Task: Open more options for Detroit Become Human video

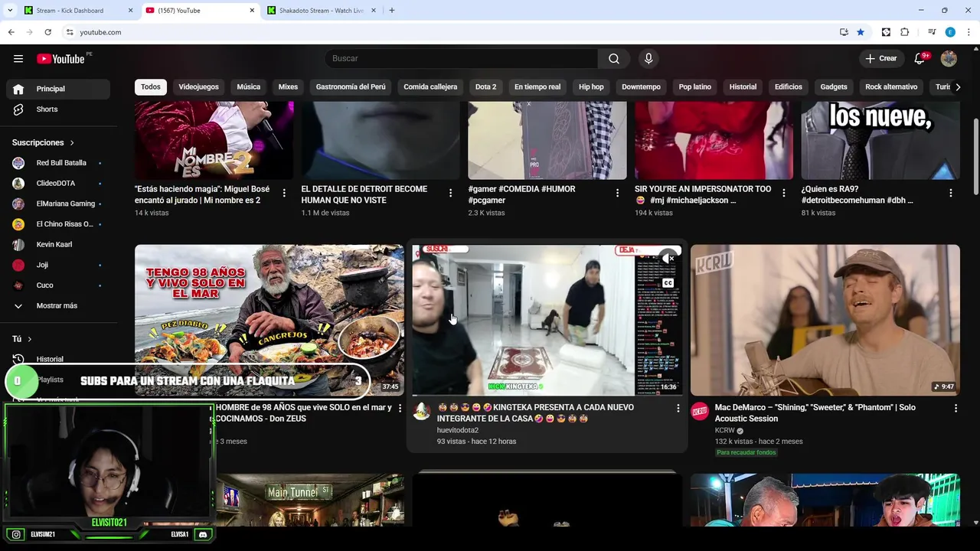Action: (x=450, y=193)
